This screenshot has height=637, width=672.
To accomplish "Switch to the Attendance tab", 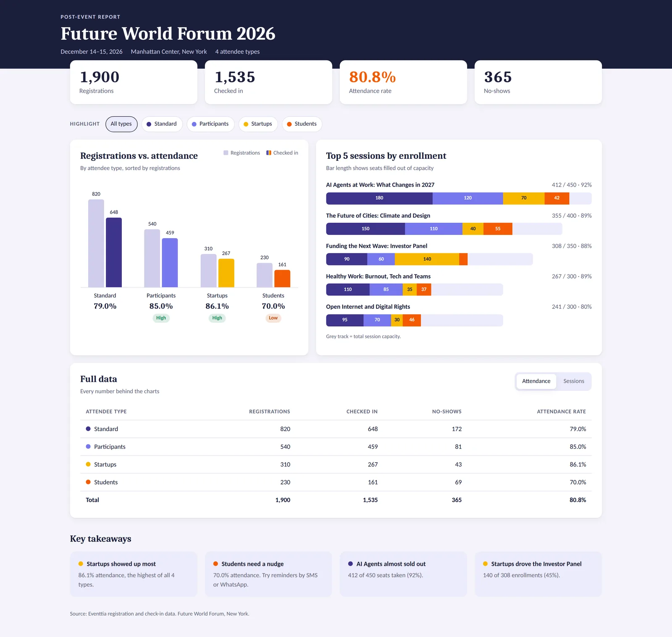I will (x=536, y=381).
